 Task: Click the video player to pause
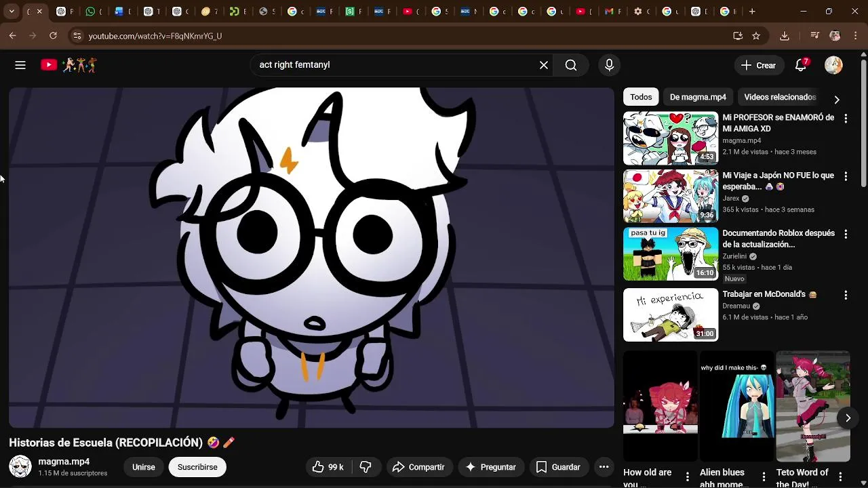(311, 258)
